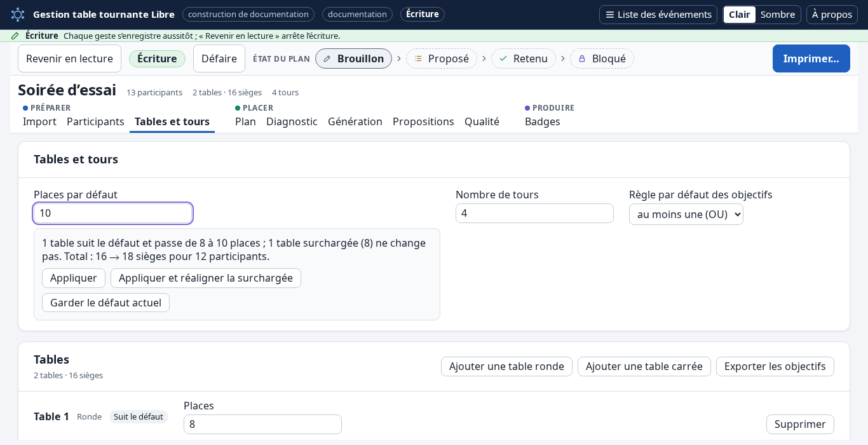Click Ajouter une table carrée
The height and width of the screenshot is (445, 868).
click(x=644, y=366)
